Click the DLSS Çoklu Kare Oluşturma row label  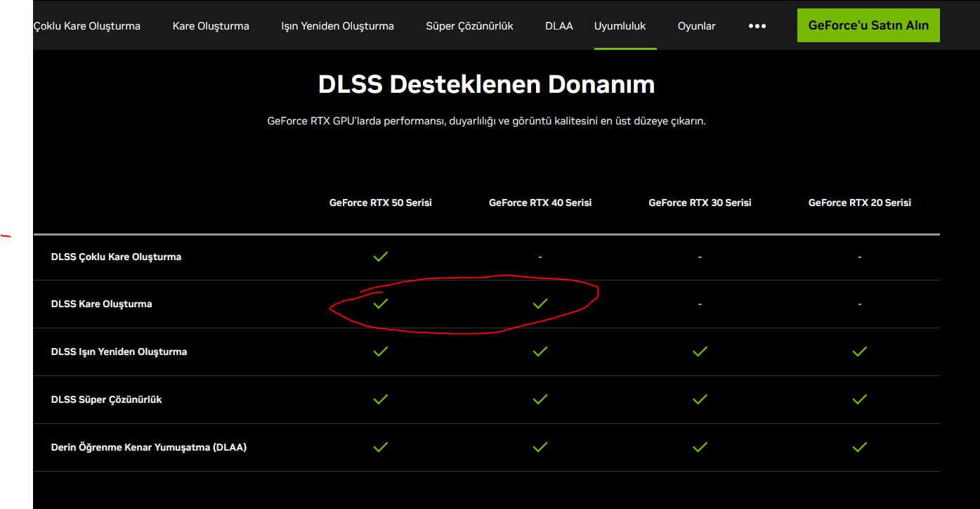point(116,257)
